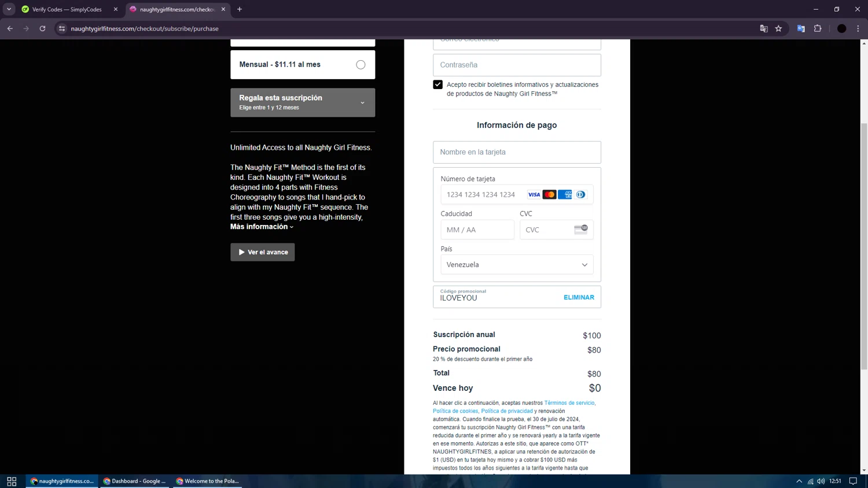Screen dimensions: 868x488
Task: Focus the MM / AA expiry field
Action: [477, 230]
